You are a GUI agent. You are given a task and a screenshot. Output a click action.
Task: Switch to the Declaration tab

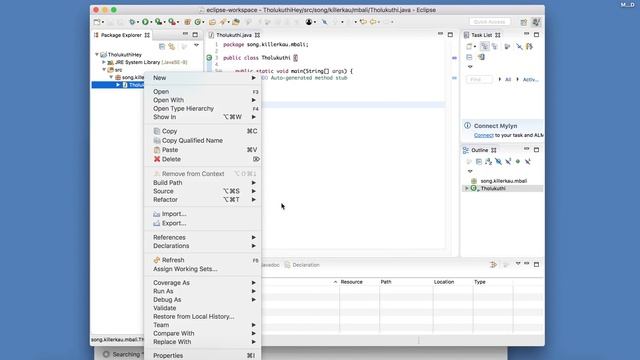click(x=302, y=265)
